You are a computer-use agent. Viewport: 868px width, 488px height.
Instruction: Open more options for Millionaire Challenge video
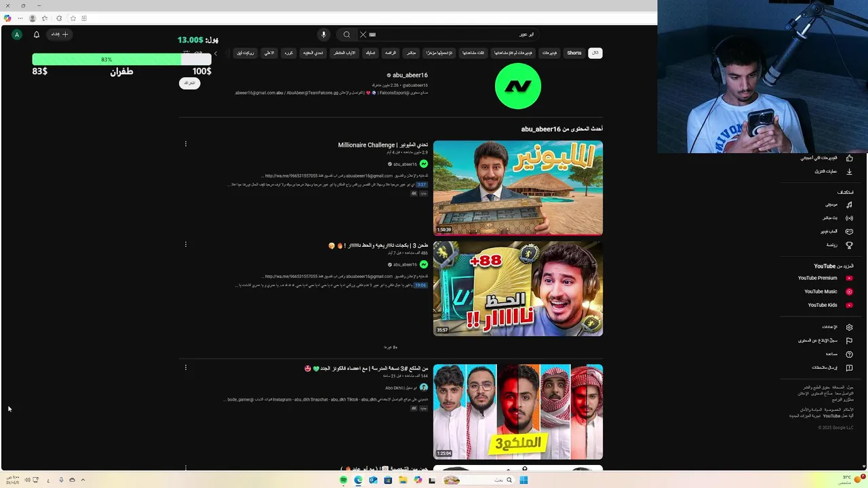(x=186, y=144)
